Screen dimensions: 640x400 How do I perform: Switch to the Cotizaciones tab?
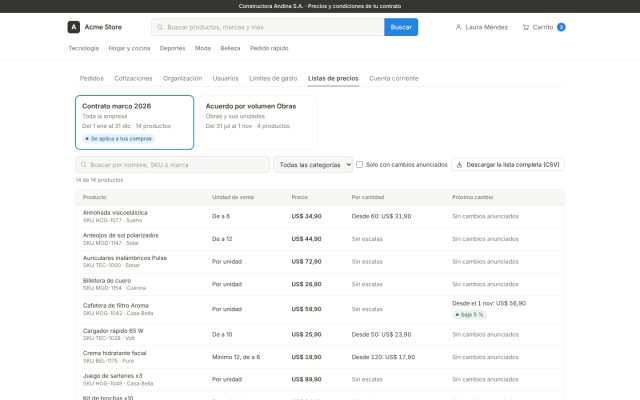coord(133,78)
